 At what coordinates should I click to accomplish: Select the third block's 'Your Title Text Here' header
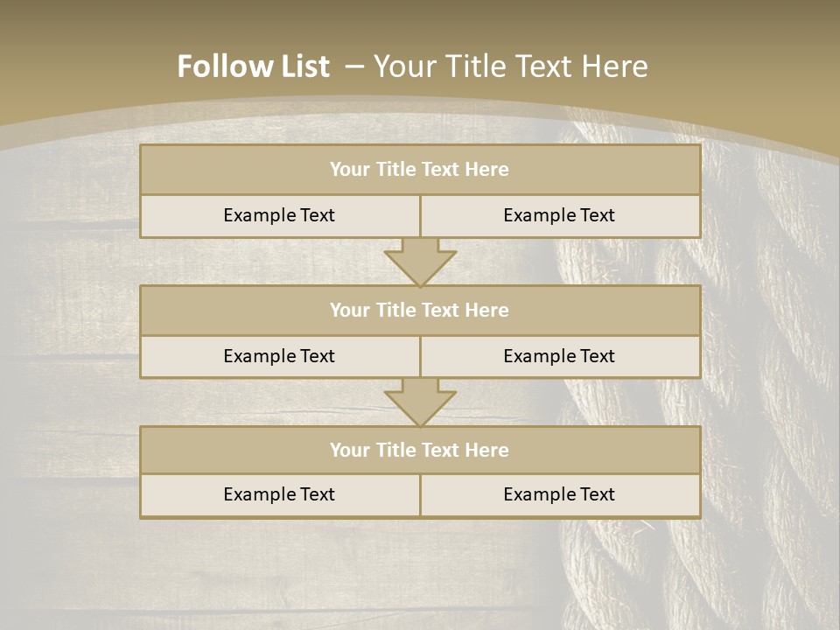(x=419, y=450)
